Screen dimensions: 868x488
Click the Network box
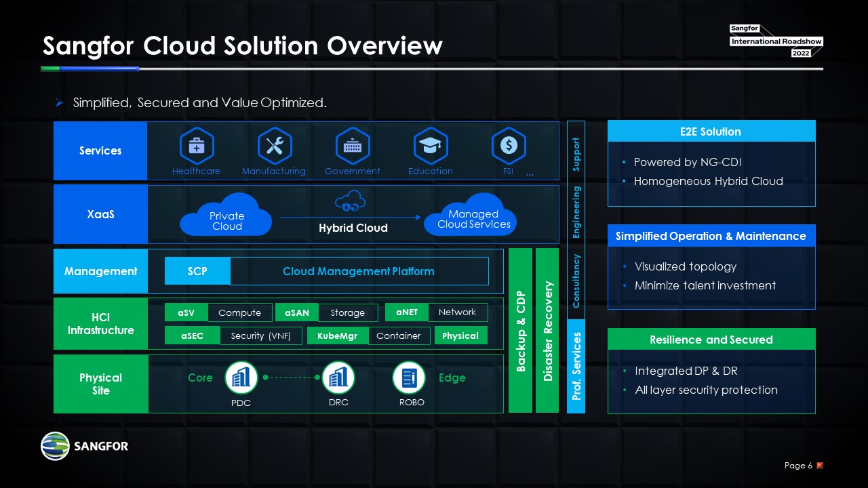click(458, 312)
